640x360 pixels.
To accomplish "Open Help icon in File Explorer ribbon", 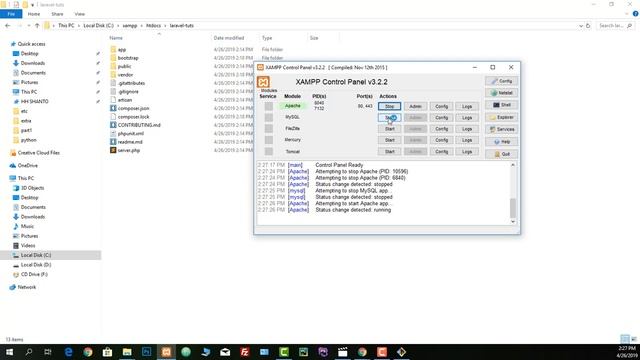I will 635,14.
